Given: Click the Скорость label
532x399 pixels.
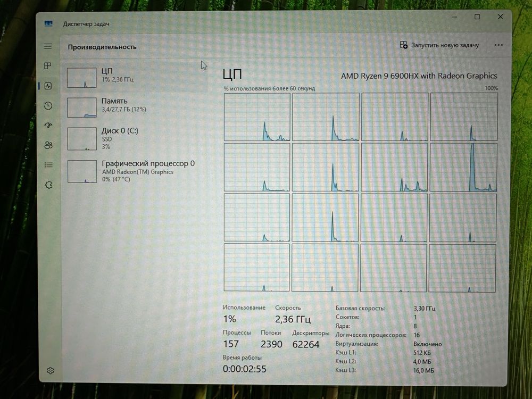Looking at the screenshot, I should [288, 307].
